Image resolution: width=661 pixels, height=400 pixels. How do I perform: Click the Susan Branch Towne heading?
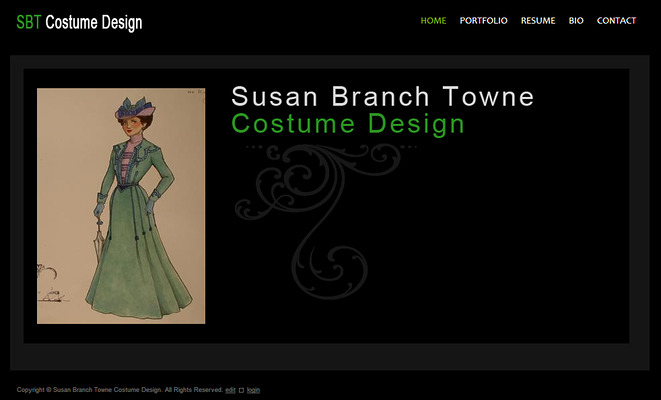click(382, 97)
